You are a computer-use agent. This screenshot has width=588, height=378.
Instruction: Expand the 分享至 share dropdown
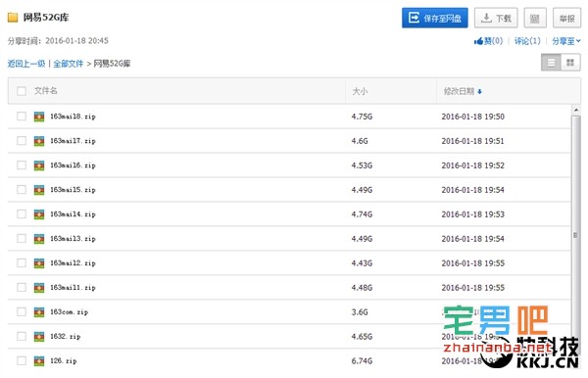click(565, 41)
